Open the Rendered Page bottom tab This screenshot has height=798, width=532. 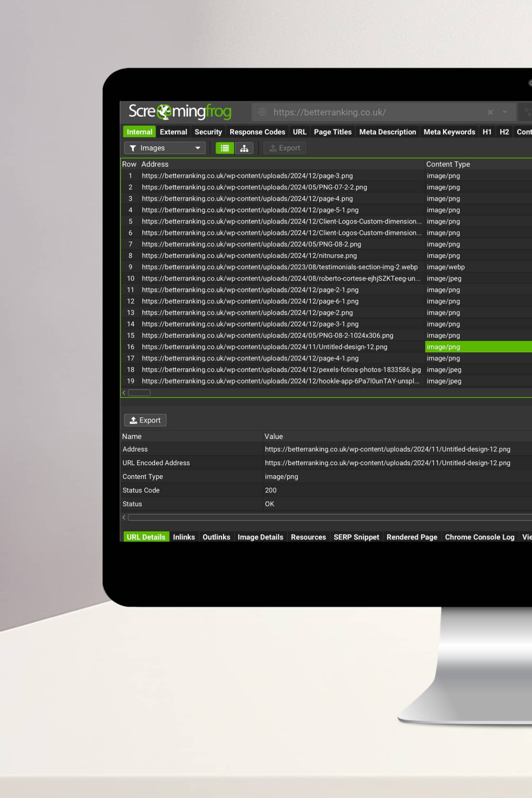pos(412,537)
